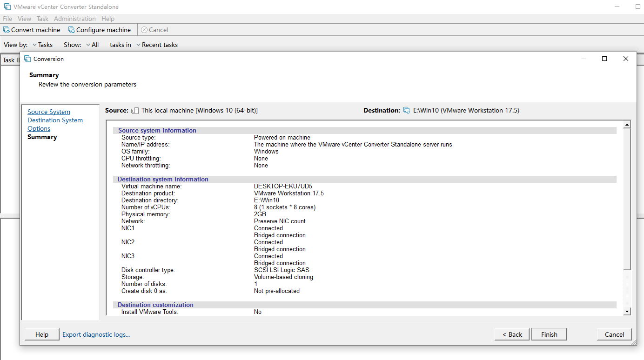Screen dimensions: 644x360
Task: Click the Convert machine toolbar icon
Action: pyautogui.click(x=7, y=30)
